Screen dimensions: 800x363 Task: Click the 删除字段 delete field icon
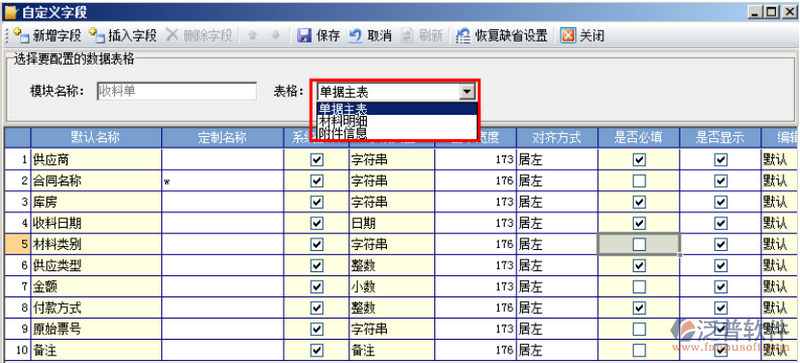tap(172, 35)
